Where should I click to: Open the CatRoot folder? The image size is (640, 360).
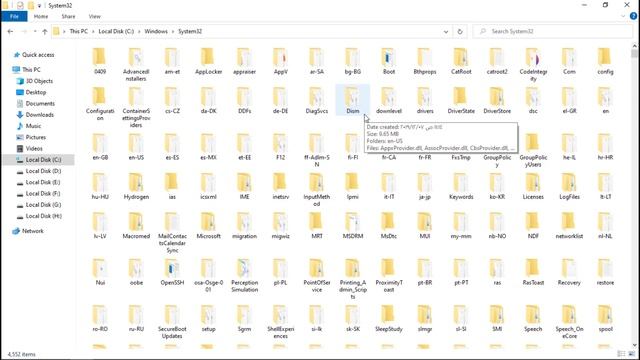click(461, 61)
